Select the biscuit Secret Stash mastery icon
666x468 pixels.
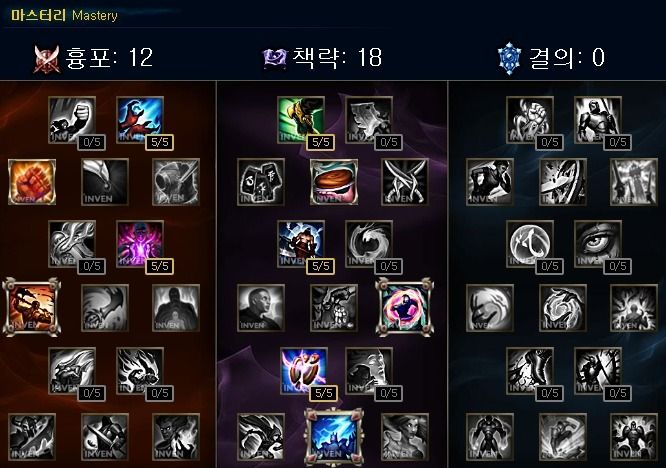click(x=334, y=182)
